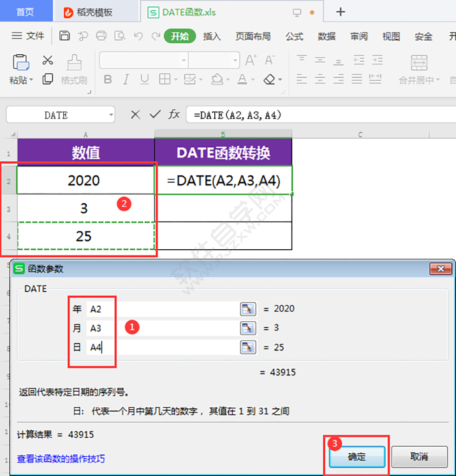Open the 文件 menu
Image resolution: width=456 pixels, height=476 pixels.
coord(28,36)
